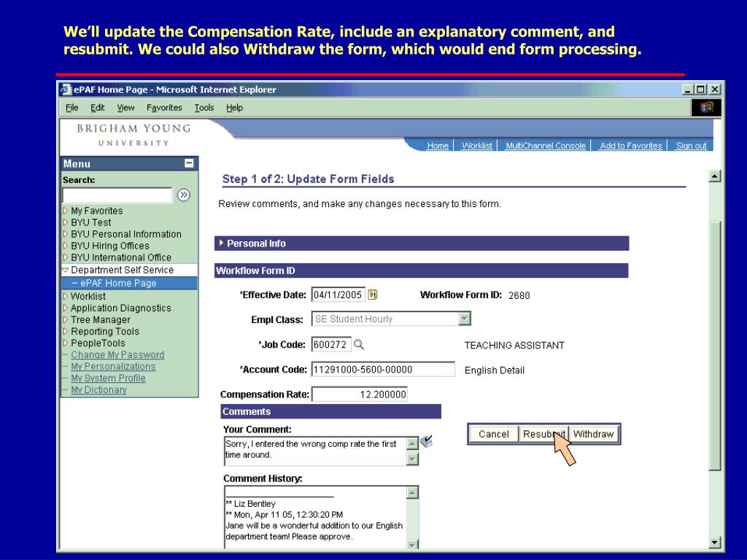The height and width of the screenshot is (560, 747).
Task: Open the Empl Class dropdown
Action: [464, 319]
